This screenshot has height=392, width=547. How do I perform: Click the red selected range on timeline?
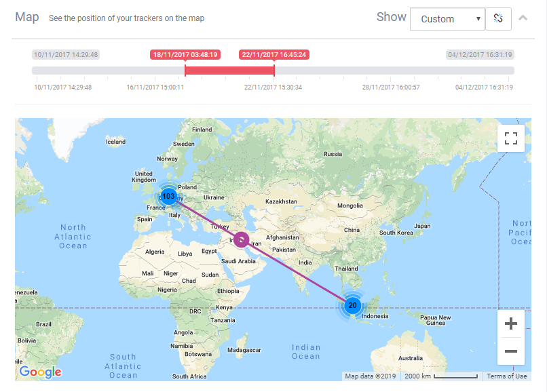pyautogui.click(x=229, y=71)
